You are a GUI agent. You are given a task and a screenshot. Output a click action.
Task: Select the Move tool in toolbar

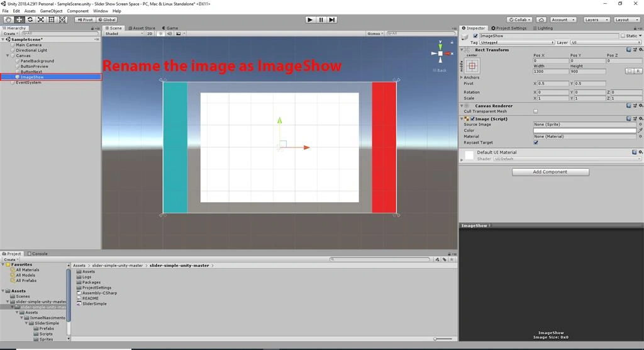coord(19,20)
